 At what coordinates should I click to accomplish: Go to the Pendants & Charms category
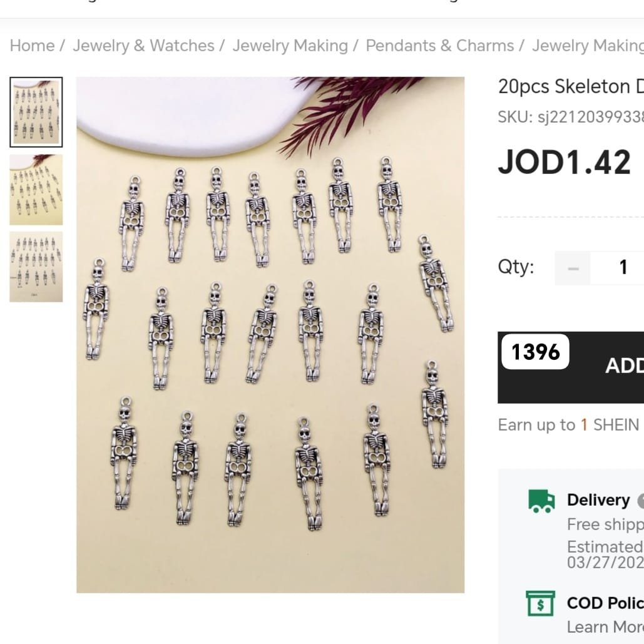coord(439,46)
